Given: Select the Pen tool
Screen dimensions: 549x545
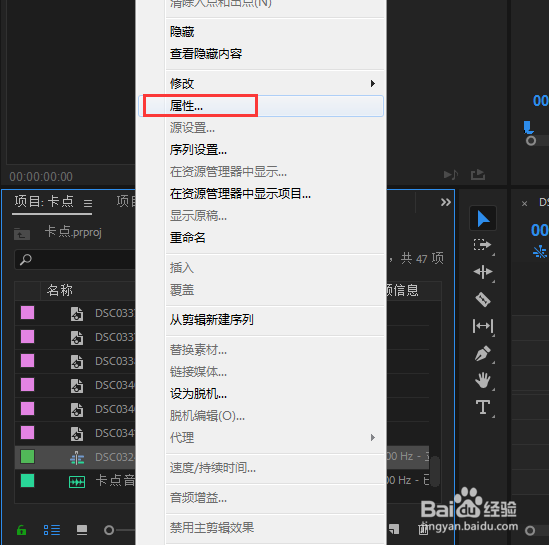Looking at the screenshot, I should 483,354.
